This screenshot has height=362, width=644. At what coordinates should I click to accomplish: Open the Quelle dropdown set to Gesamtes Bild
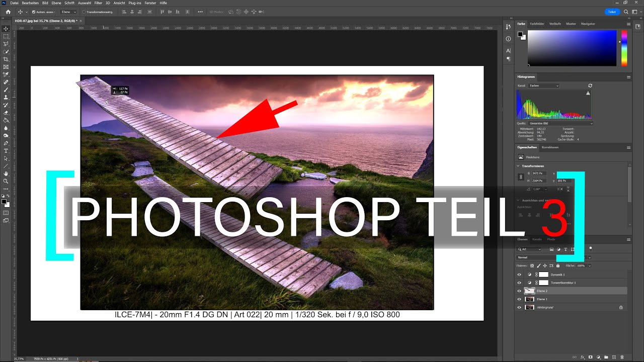click(x=560, y=123)
